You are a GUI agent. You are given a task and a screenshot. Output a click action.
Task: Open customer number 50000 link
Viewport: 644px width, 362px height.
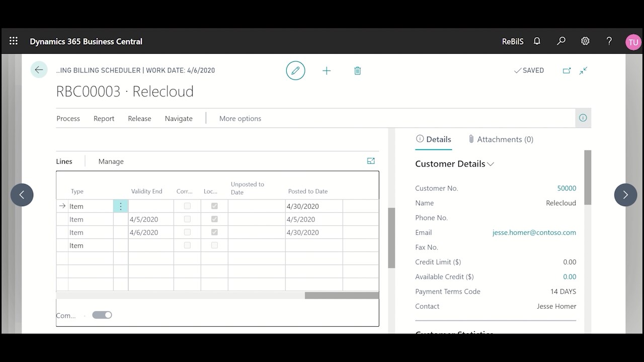[567, 188]
